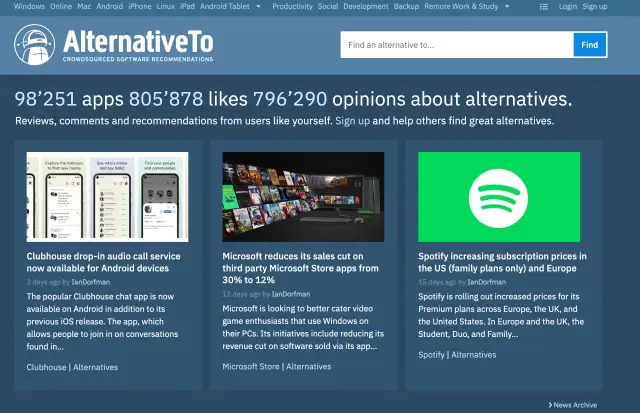Expand the categories dropdown arrow after Remote Work & Study
Image resolution: width=640 pixels, height=413 pixels.
pos(507,7)
